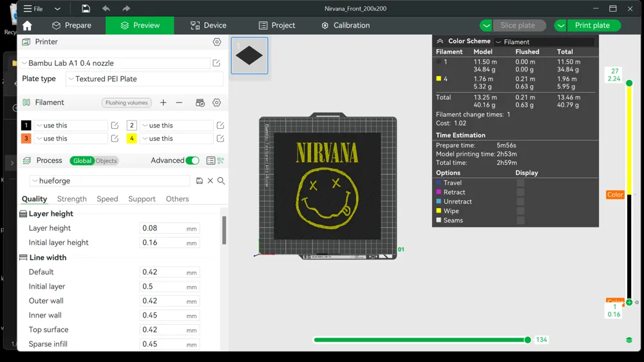Click filament 4 yellow color swatch
The height and width of the screenshot is (362, 644).
tap(131, 138)
